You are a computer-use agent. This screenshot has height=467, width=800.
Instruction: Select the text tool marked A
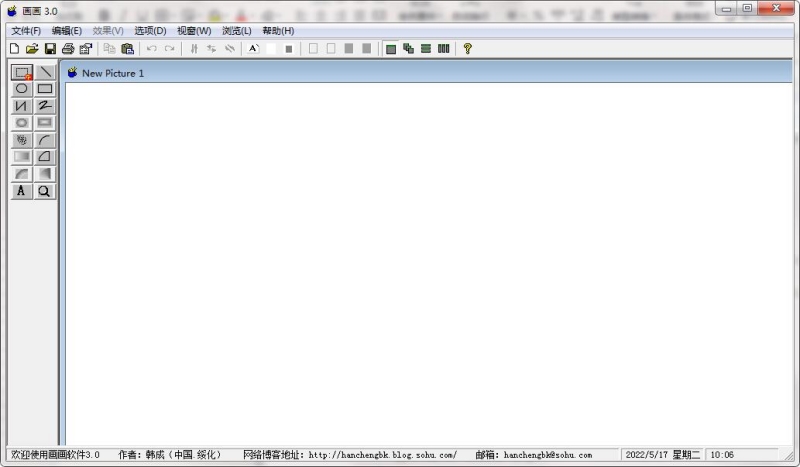click(22, 191)
